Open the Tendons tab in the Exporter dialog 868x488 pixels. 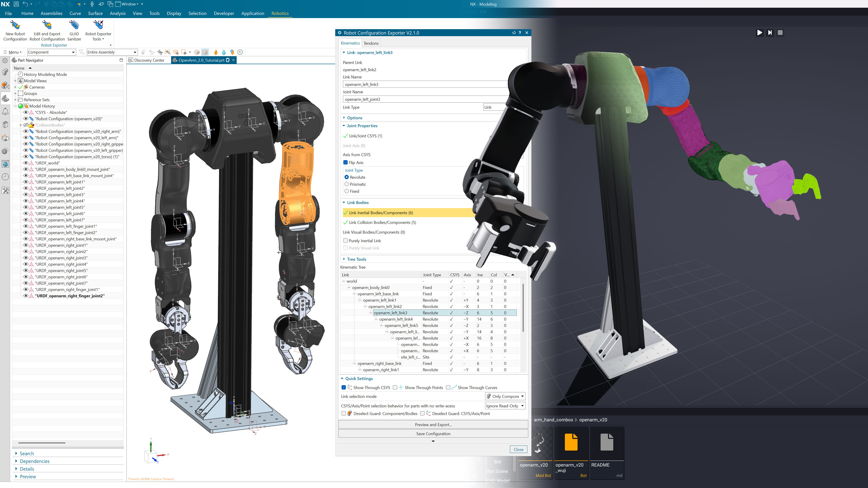click(371, 43)
